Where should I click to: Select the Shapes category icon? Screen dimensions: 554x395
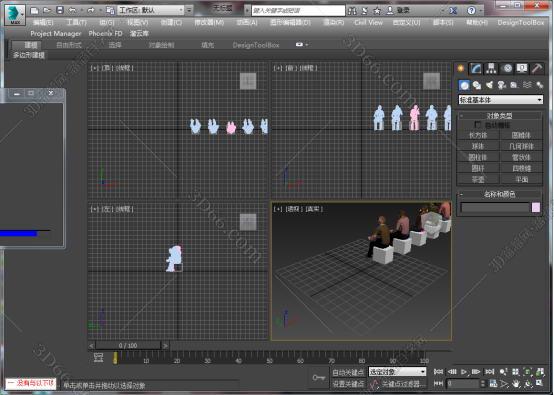(477, 85)
